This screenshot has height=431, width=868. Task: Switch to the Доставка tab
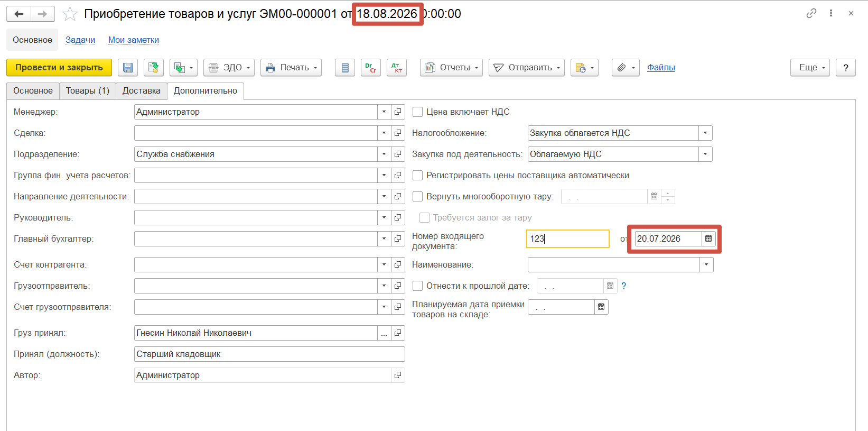coord(142,91)
